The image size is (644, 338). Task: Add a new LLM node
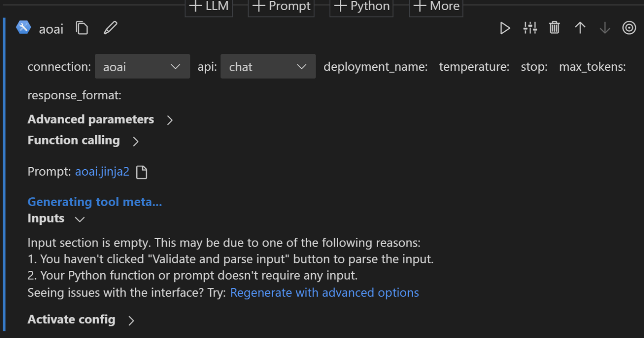coord(209,6)
